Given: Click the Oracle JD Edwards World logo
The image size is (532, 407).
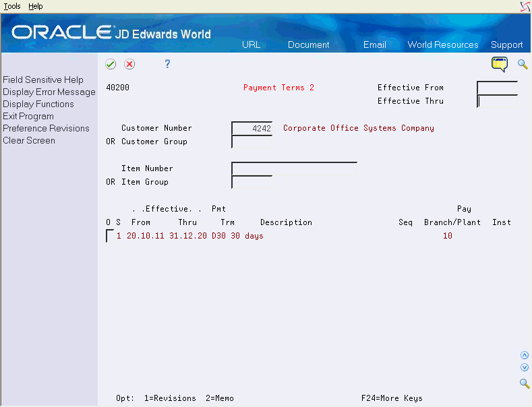Looking at the screenshot, I should pos(111,32).
